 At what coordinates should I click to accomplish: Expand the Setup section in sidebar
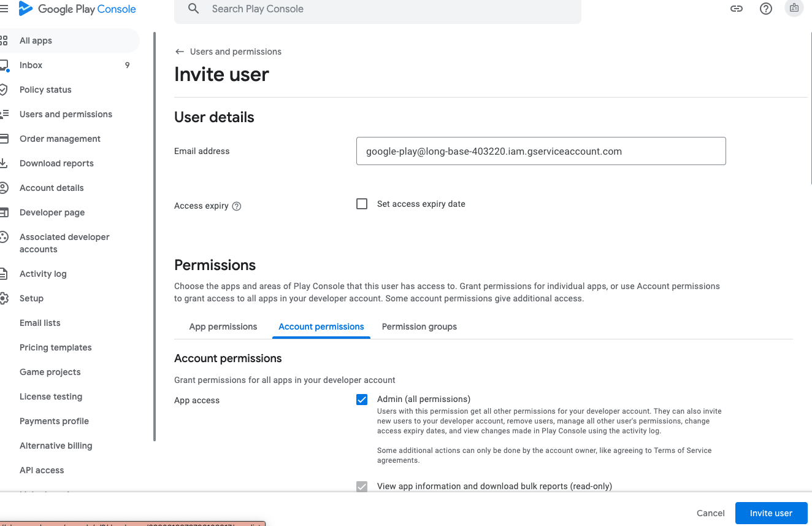coord(31,298)
